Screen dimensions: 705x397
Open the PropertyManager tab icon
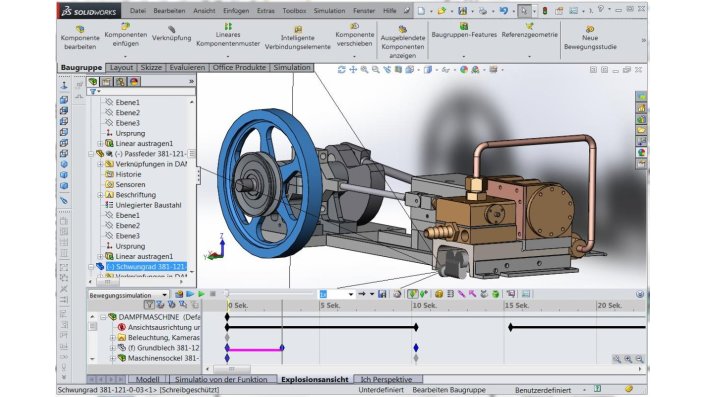tap(106, 81)
